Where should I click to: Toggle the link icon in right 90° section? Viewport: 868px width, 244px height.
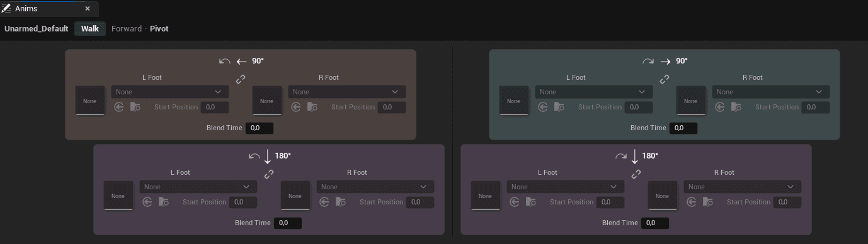point(665,79)
